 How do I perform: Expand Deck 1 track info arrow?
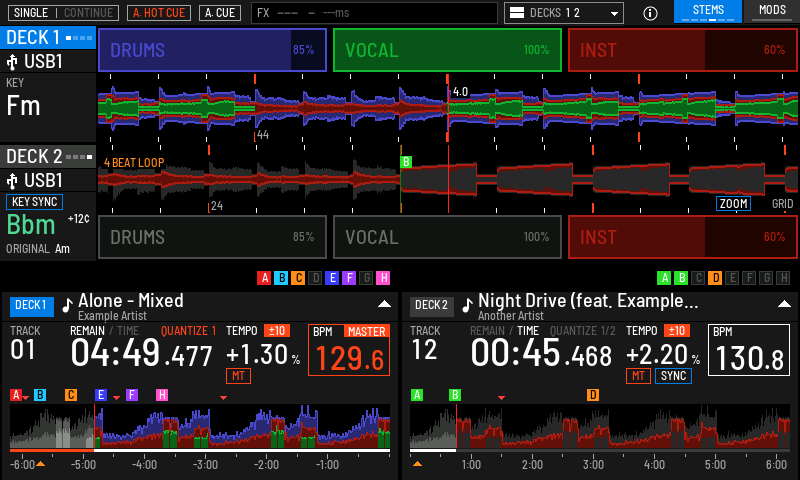[384, 304]
